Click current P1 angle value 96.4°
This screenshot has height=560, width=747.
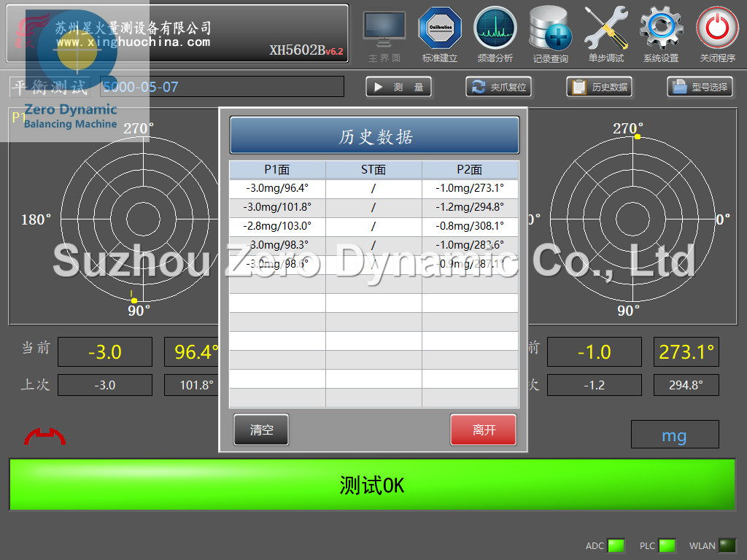tap(193, 352)
